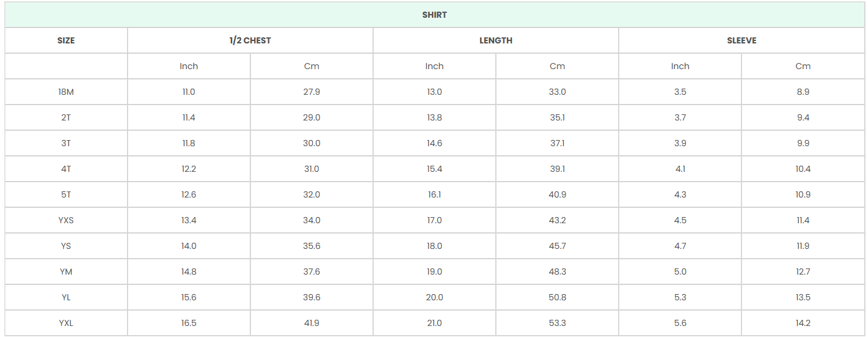Click the 8.9 sleeve cm cell

[803, 92]
